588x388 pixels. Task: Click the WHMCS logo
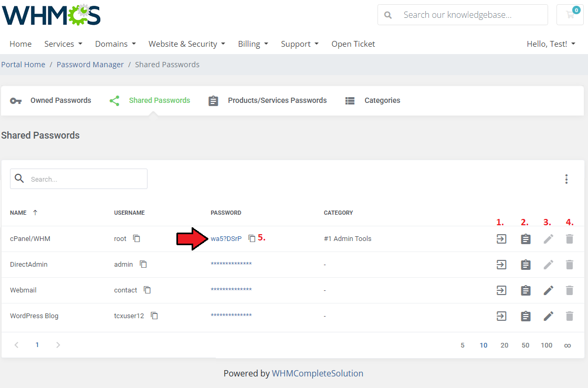51,15
